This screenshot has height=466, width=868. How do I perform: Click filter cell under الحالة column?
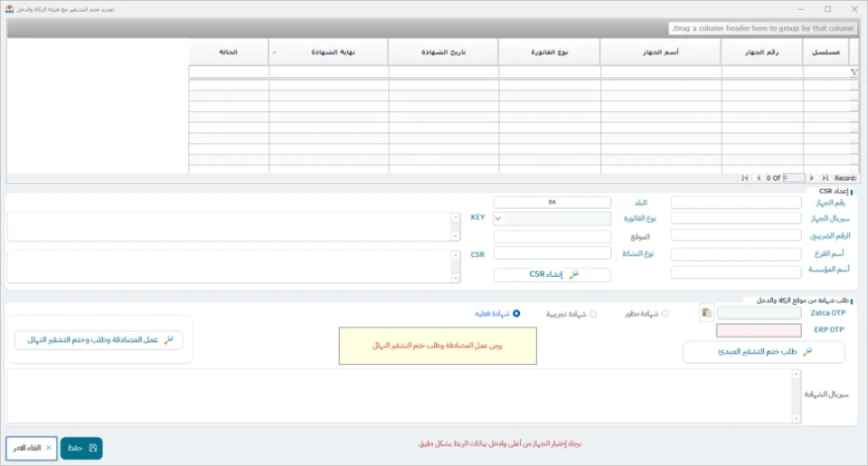tap(229, 72)
